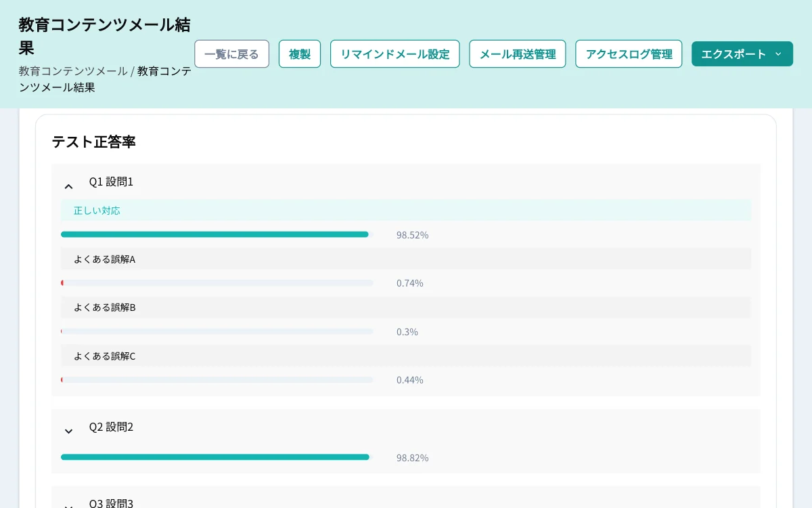Screen dimensions: 812x508
Task: Click the よくある誤解B answer row
Action: coord(406,307)
